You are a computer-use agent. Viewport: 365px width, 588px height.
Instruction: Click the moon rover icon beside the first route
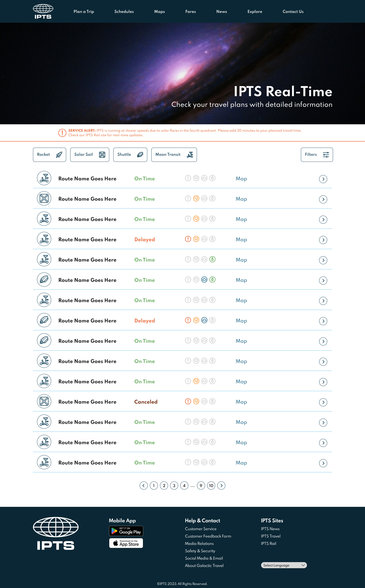point(44,178)
